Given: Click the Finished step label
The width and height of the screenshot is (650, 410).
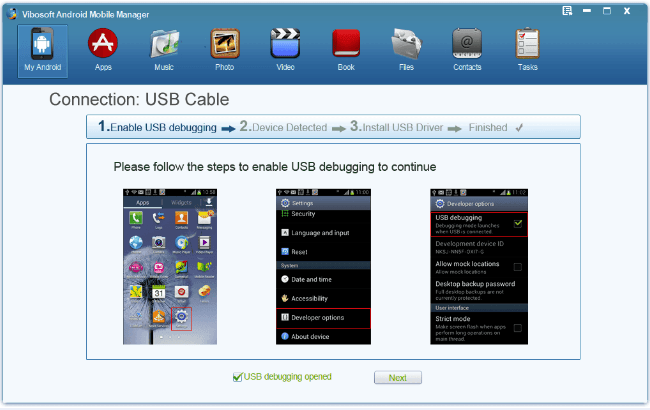Looking at the screenshot, I should (x=488, y=127).
